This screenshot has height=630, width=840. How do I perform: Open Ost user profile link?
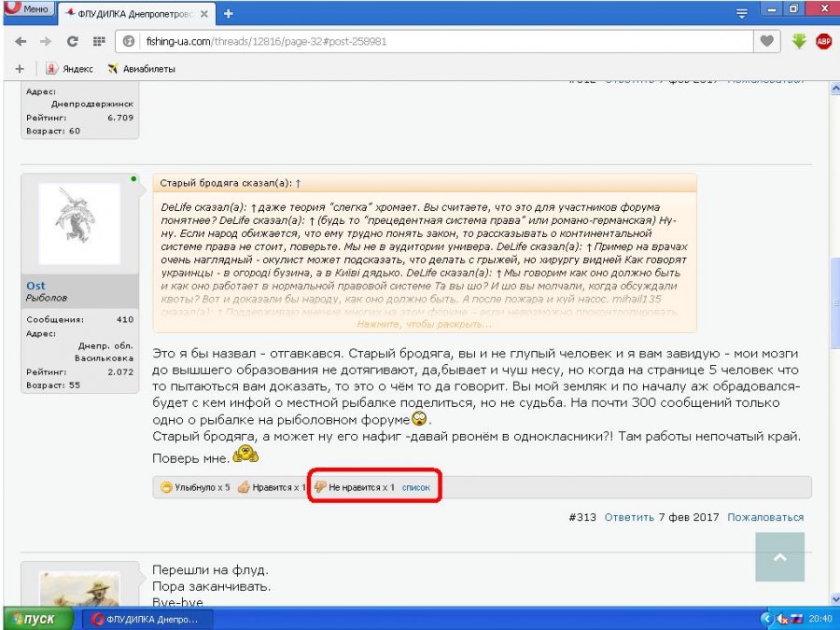tap(36, 285)
